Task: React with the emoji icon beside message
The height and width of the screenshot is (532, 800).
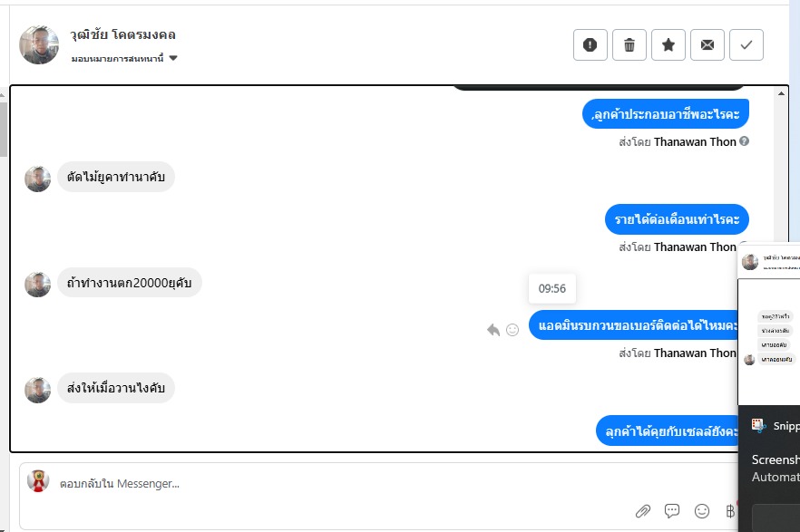Action: coord(512,330)
